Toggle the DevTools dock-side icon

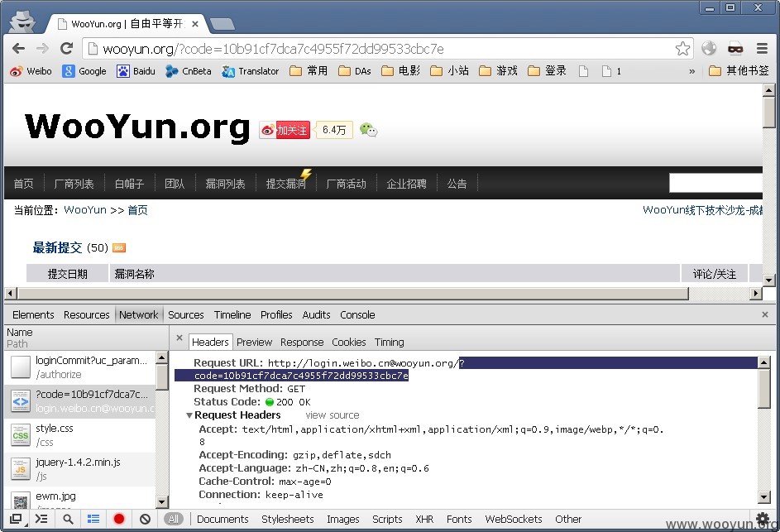tap(16, 519)
